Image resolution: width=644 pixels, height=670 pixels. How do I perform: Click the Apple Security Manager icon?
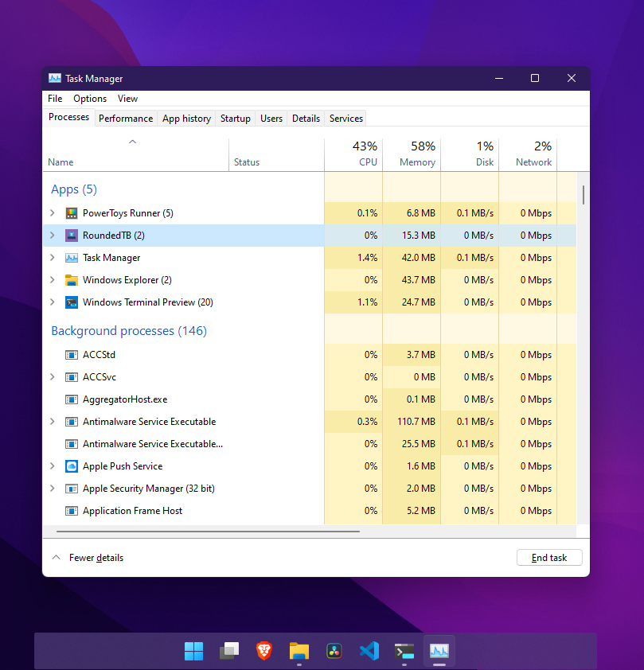[x=72, y=489]
